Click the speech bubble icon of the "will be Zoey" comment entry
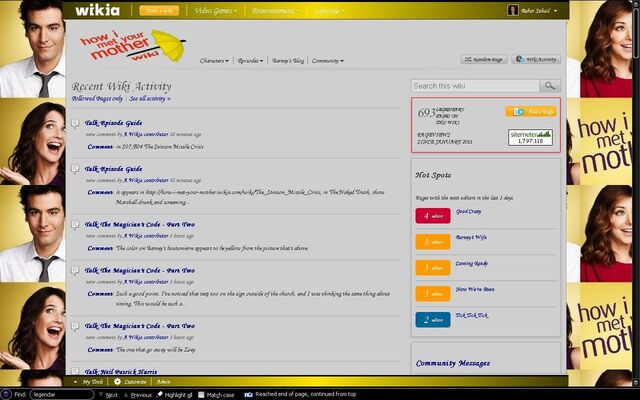The image size is (640, 400). coord(75,326)
